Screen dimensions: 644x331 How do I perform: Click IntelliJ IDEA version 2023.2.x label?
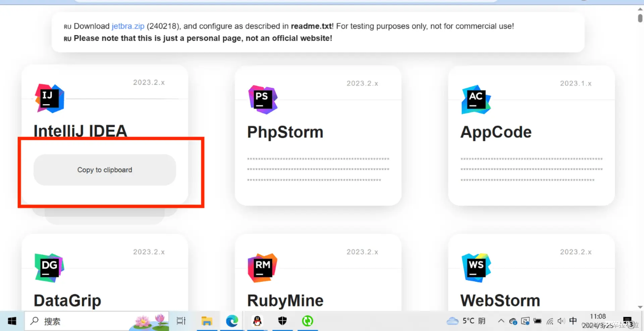(149, 82)
